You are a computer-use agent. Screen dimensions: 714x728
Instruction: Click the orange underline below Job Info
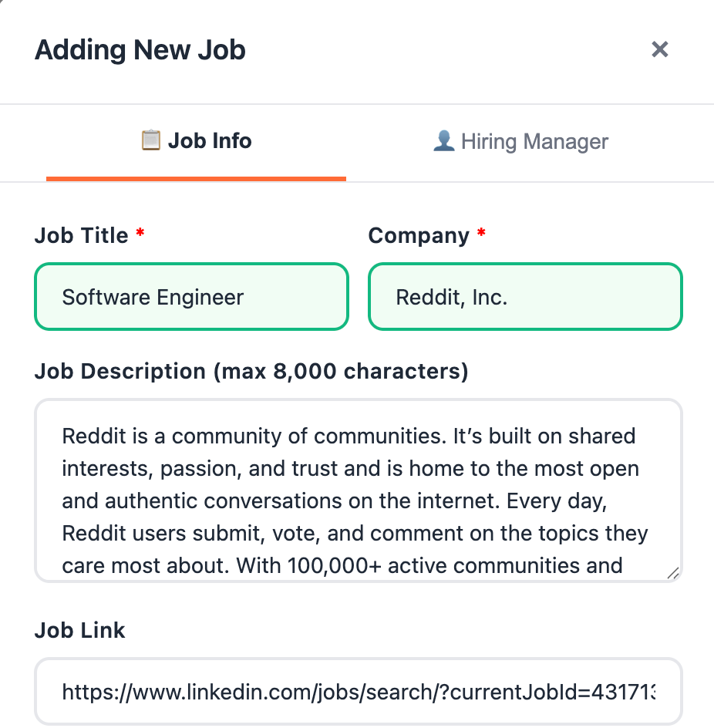click(196, 179)
